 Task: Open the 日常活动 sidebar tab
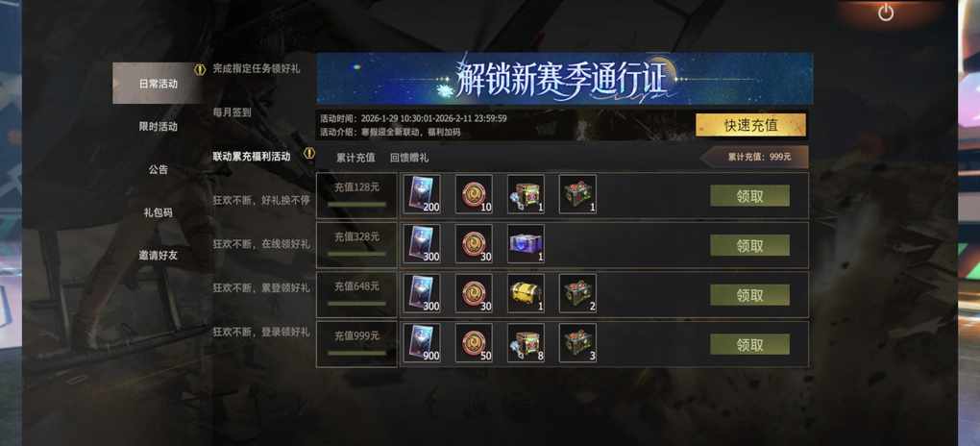159,84
